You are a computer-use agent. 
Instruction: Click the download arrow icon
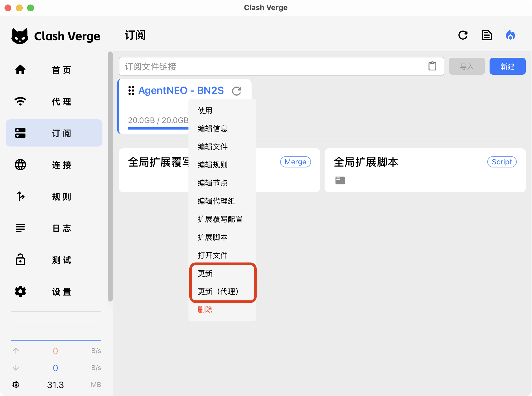(x=16, y=368)
